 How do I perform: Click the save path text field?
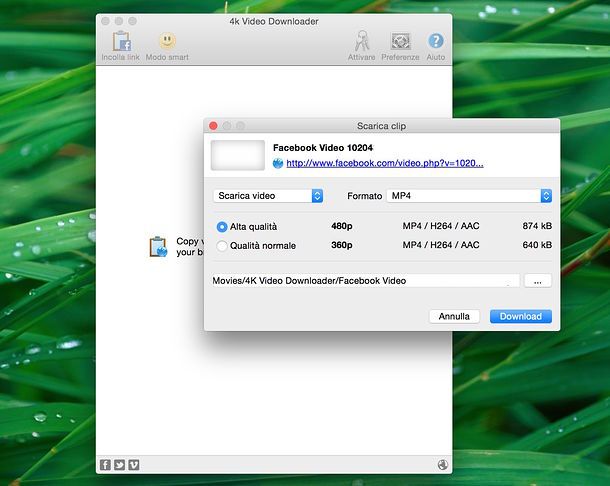click(x=365, y=281)
